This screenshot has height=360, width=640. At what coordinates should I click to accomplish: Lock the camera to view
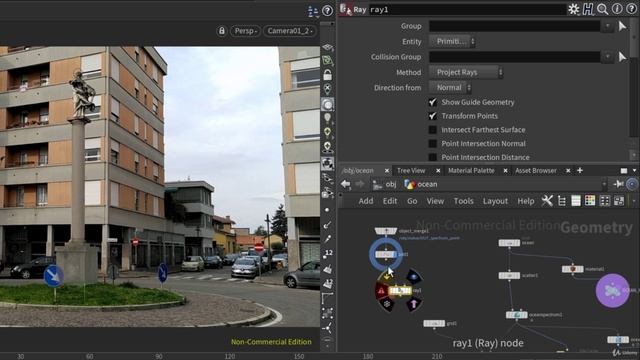tap(222, 31)
